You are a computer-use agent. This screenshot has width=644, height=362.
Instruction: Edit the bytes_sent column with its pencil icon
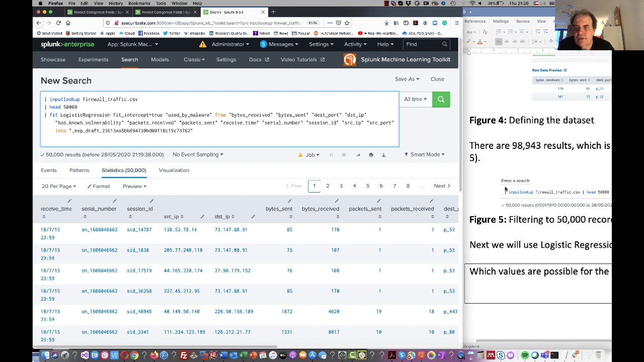tap(289, 202)
